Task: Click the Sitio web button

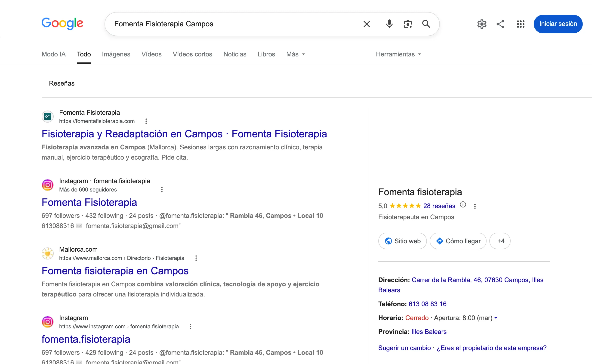Action: (402, 241)
